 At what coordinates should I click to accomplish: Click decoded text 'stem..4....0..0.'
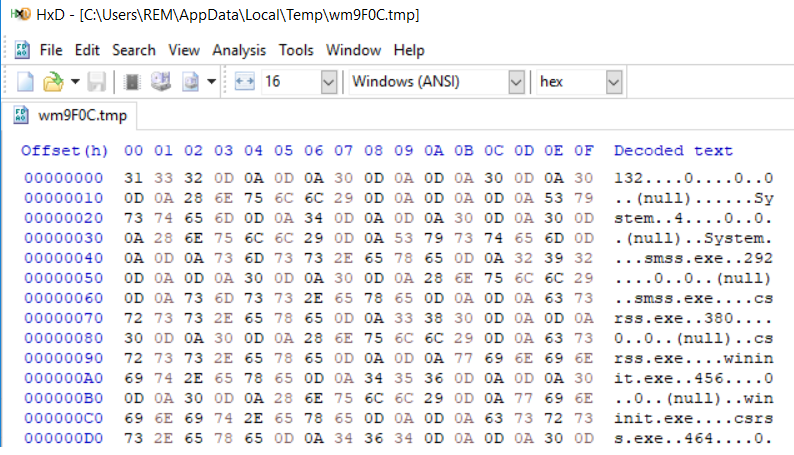(693, 218)
